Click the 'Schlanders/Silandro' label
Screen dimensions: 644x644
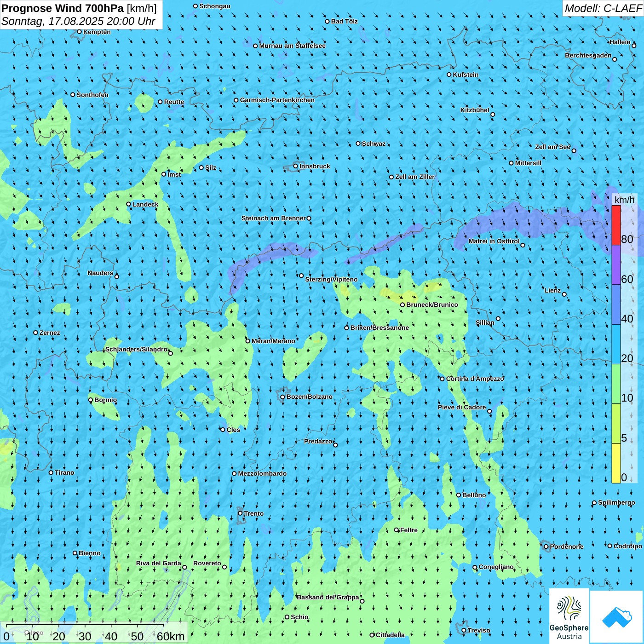(137, 349)
